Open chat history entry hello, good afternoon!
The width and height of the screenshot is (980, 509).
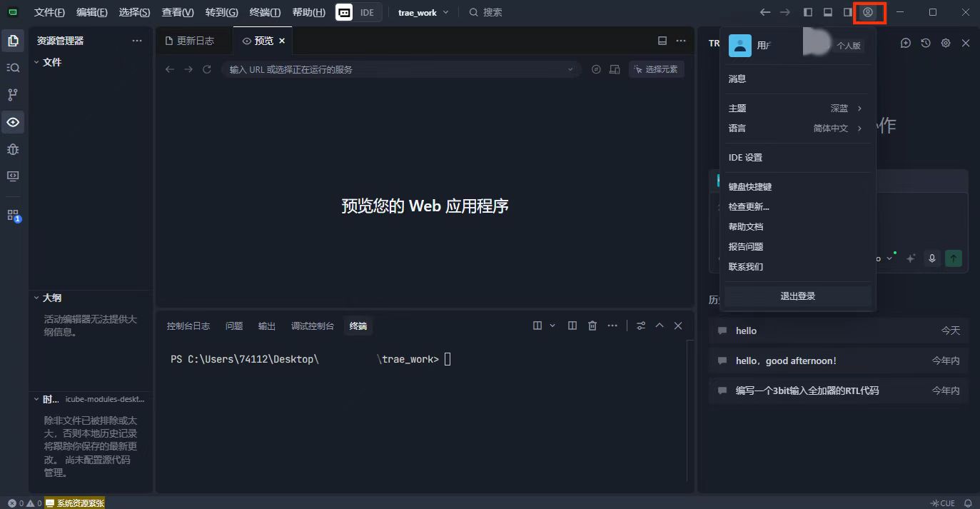839,361
